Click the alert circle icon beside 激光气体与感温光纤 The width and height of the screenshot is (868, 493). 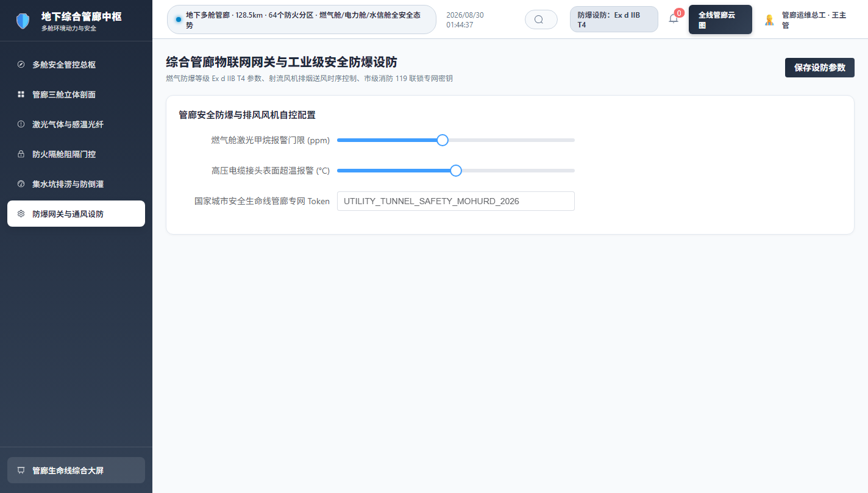point(21,124)
